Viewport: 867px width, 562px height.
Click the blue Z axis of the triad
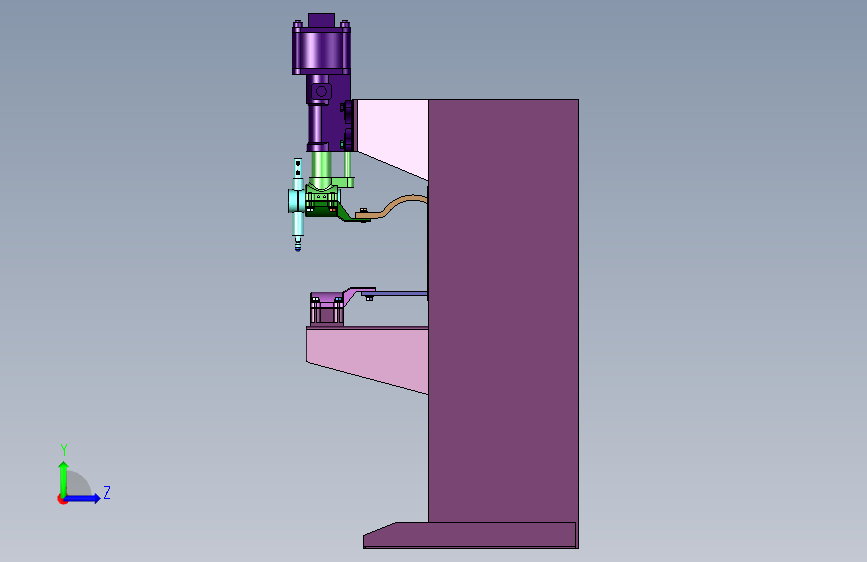tap(84, 498)
